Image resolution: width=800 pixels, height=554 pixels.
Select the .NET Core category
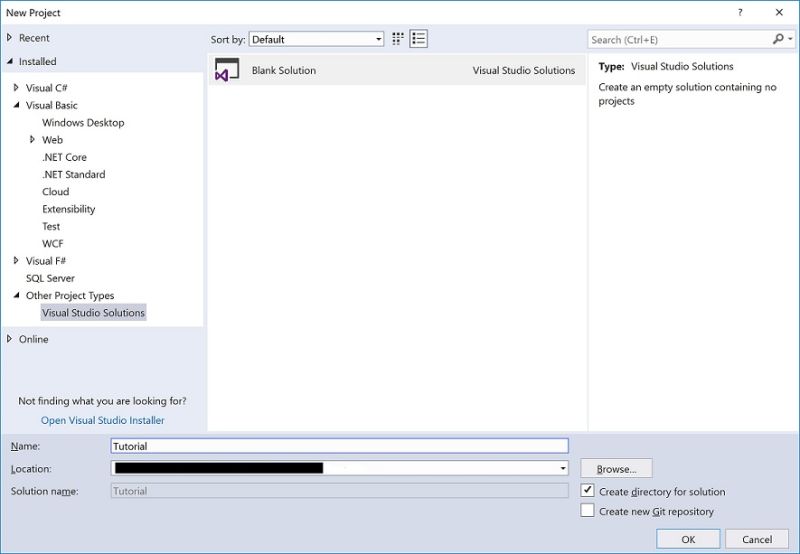pyautogui.click(x=64, y=157)
